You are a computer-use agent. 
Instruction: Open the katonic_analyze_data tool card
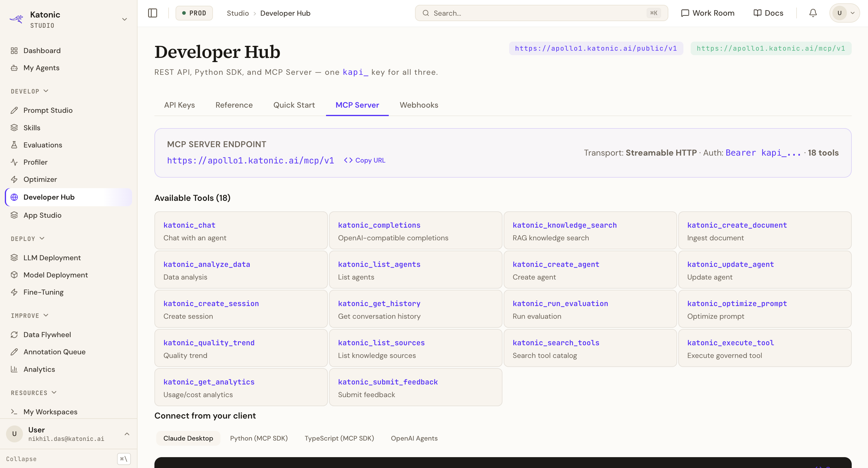pos(241,270)
